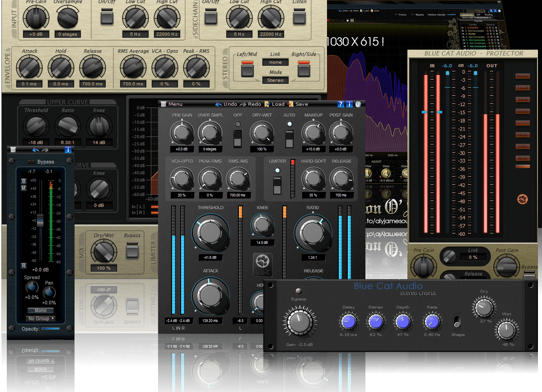Click the Mono button on the gain plugin
Screen dimensions: 542x392
[41, 310]
